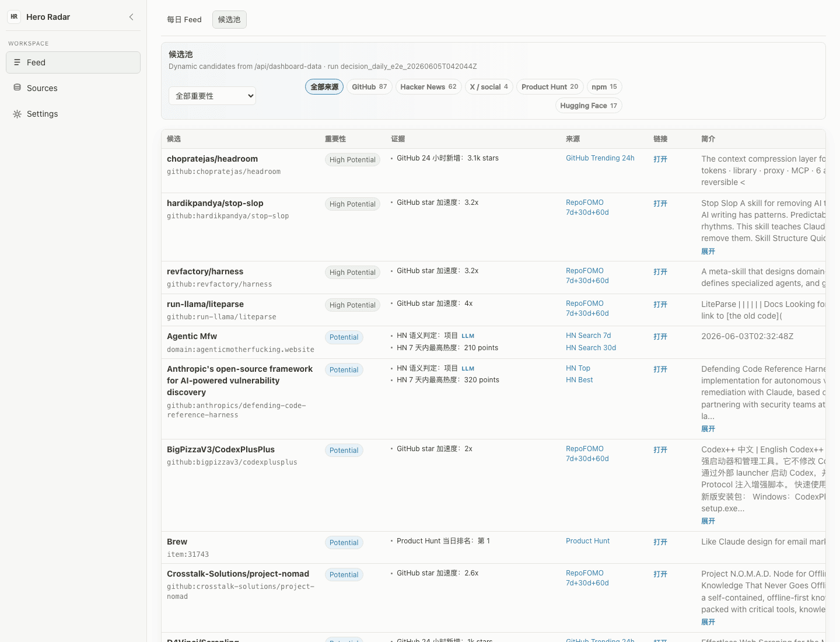Filter candidates by Hugging Face 17
This screenshot has width=840, height=642.
(x=589, y=106)
